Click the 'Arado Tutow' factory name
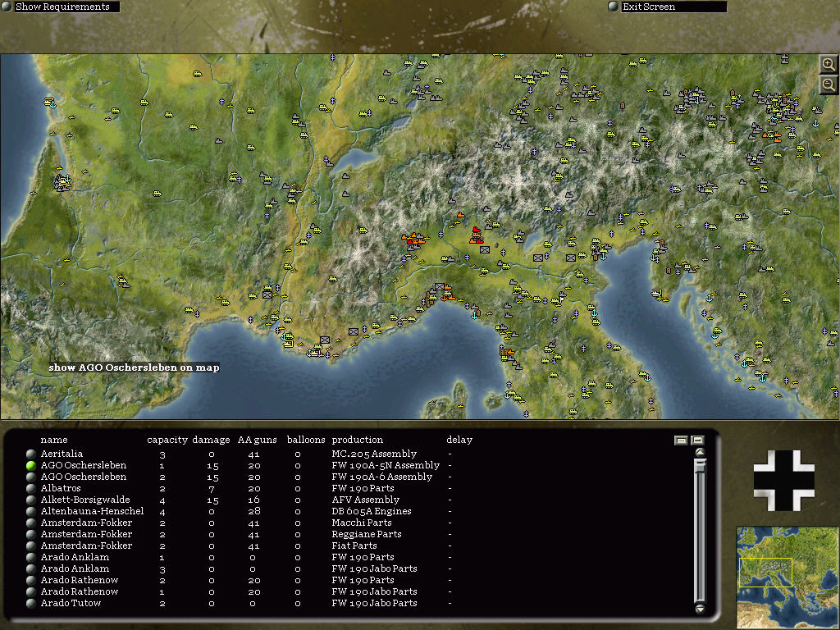Image resolution: width=840 pixels, height=630 pixels. [71, 604]
